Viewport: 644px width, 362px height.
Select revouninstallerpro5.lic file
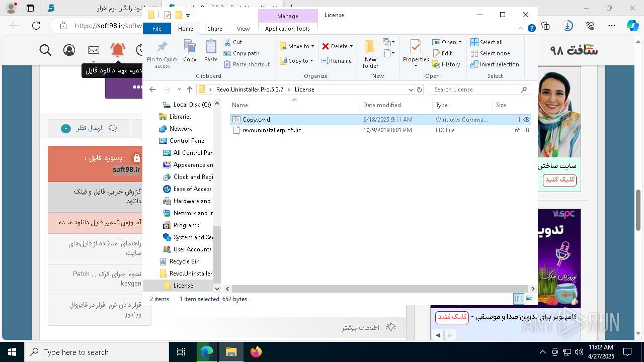click(381, 130)
